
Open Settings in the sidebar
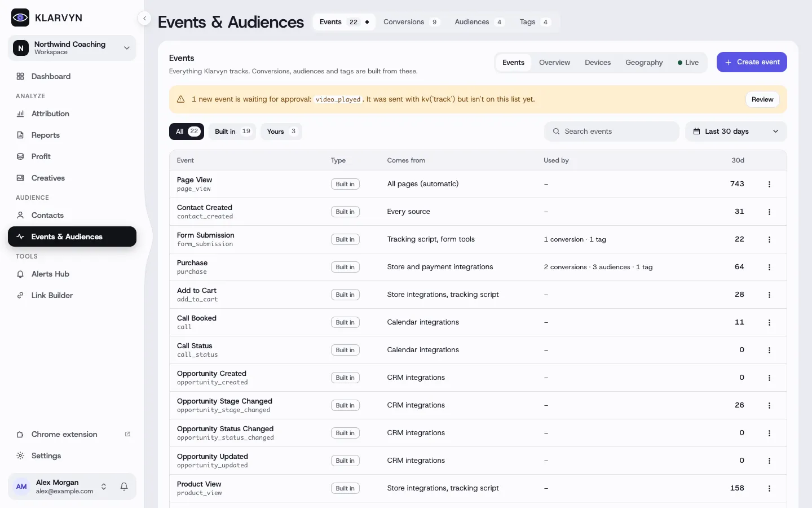pyautogui.click(x=72, y=456)
